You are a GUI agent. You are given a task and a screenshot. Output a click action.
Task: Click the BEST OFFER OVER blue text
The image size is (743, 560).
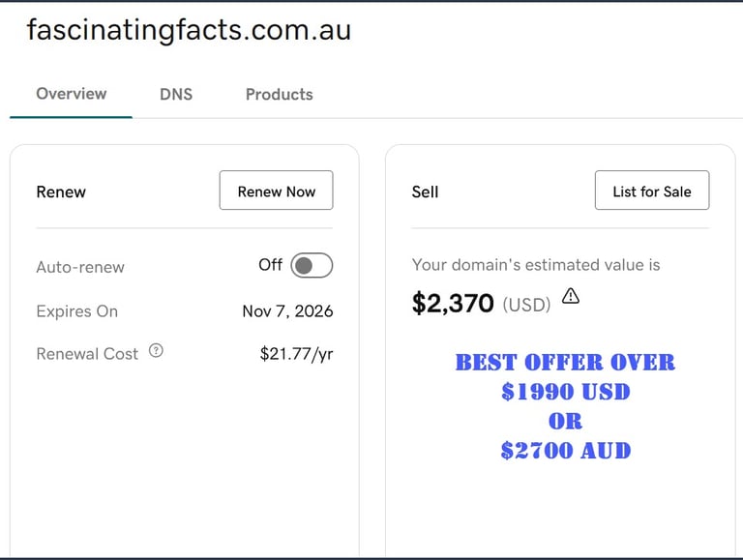(x=565, y=363)
